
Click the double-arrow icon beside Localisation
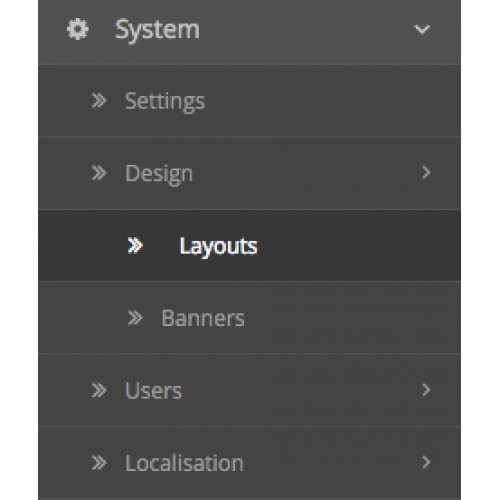pos(99,463)
